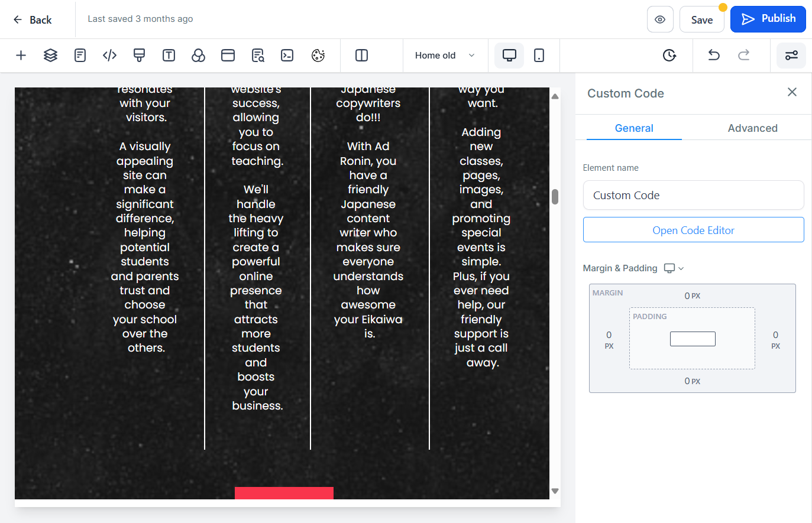Open version history clock icon
The height and width of the screenshot is (523, 812).
point(669,56)
